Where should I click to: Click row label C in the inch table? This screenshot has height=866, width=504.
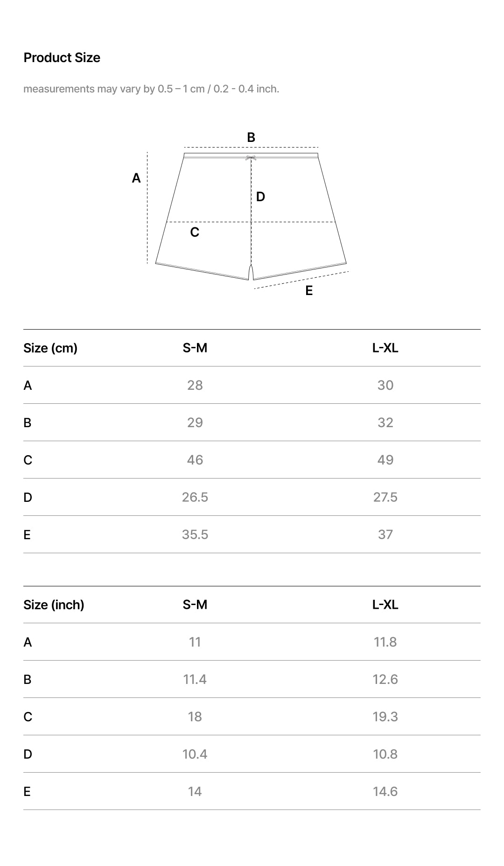tap(28, 717)
